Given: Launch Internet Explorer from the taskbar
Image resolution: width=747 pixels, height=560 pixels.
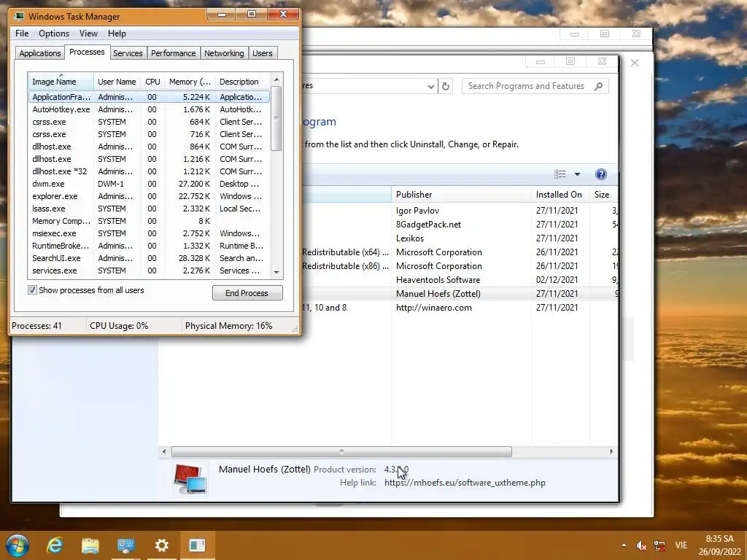Looking at the screenshot, I should (x=54, y=545).
